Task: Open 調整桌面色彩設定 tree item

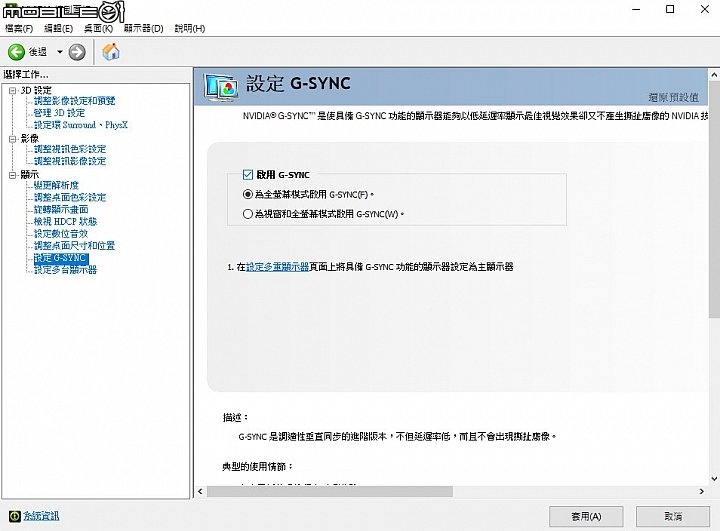Action: [x=70, y=197]
